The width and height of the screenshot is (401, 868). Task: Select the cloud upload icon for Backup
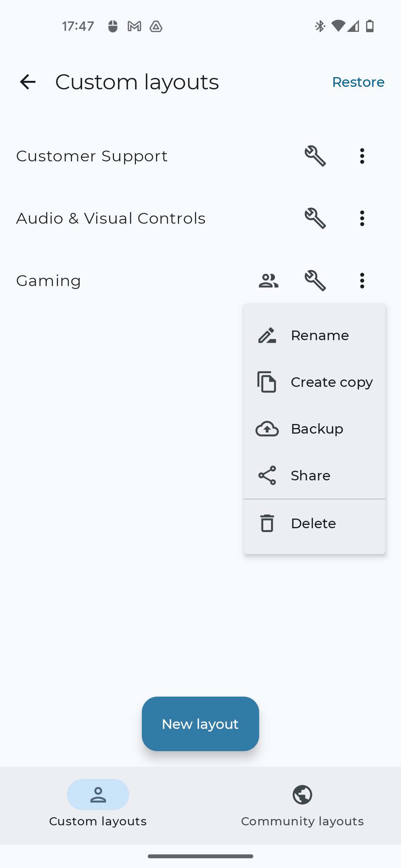266,429
